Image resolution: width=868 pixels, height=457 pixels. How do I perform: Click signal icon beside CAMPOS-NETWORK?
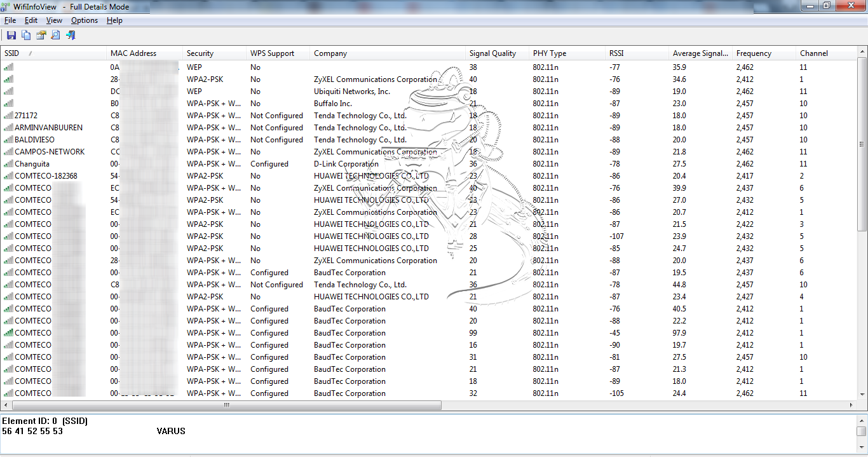(8, 152)
